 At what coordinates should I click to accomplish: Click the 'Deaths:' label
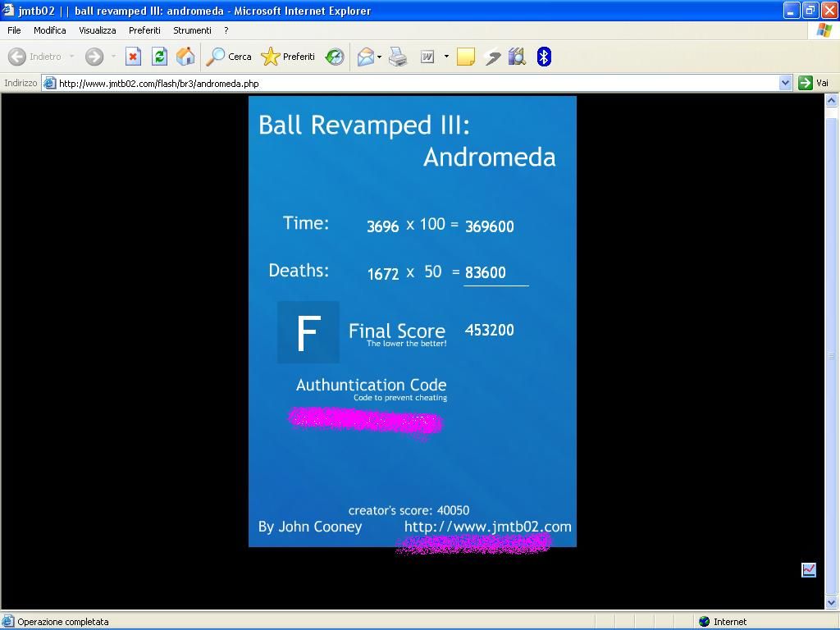(299, 270)
